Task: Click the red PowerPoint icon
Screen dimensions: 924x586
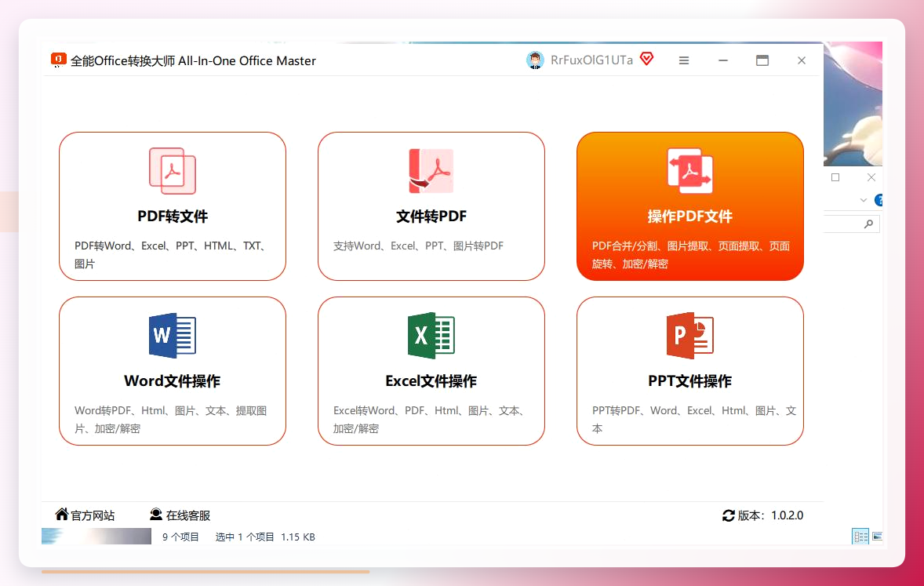Action: (x=690, y=336)
